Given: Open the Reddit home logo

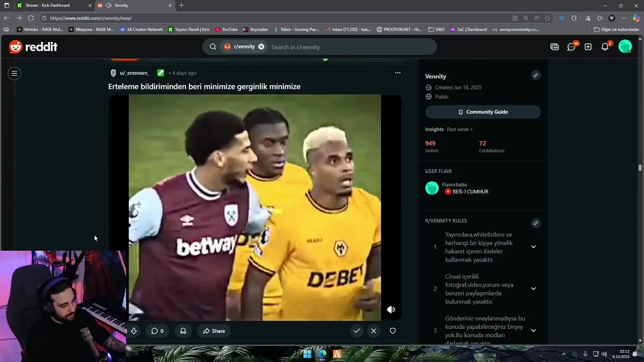Looking at the screenshot, I should click(33, 47).
